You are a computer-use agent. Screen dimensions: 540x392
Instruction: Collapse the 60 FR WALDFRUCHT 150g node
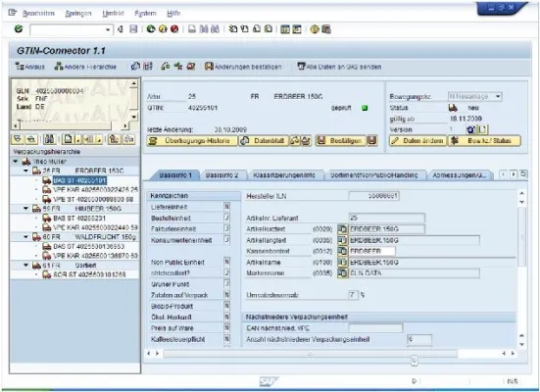pos(25,237)
